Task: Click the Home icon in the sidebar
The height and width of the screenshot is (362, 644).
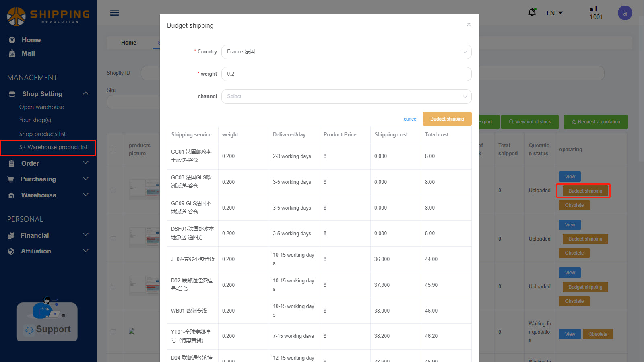Action: pos(12,40)
